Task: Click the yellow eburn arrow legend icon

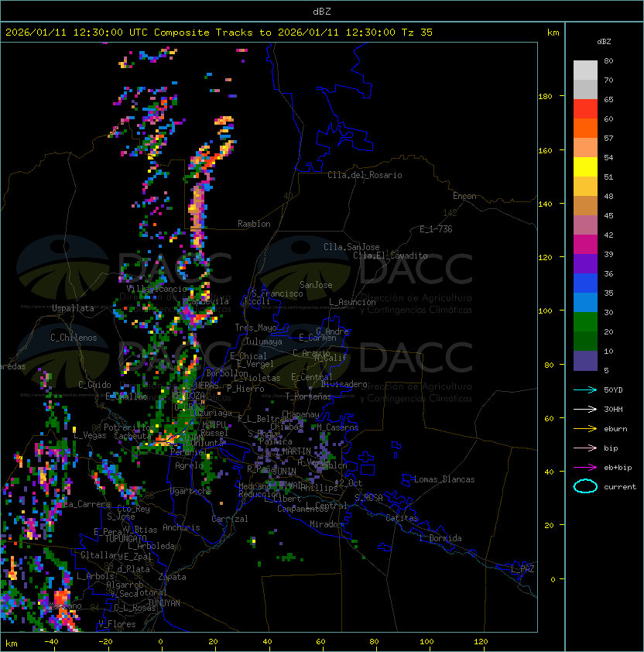Action: pos(585,429)
